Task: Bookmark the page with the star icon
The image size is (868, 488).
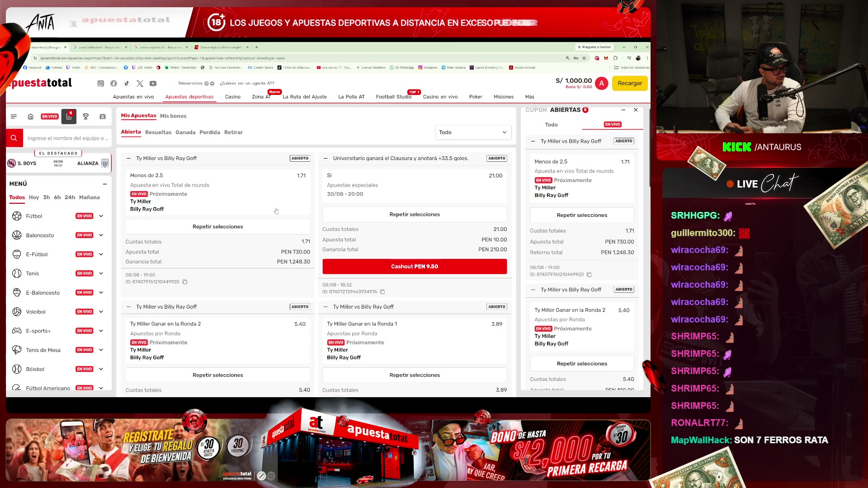Action: tap(584, 58)
